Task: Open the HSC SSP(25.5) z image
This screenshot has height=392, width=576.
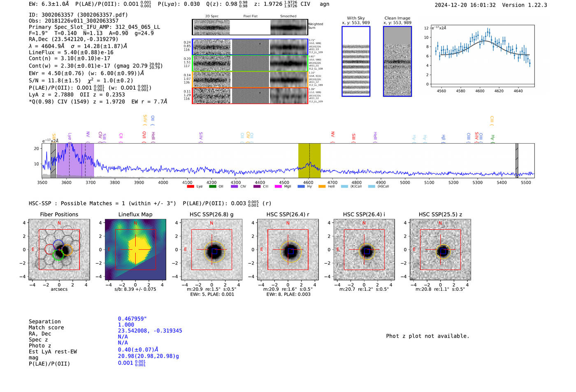Action: pyautogui.click(x=440, y=250)
